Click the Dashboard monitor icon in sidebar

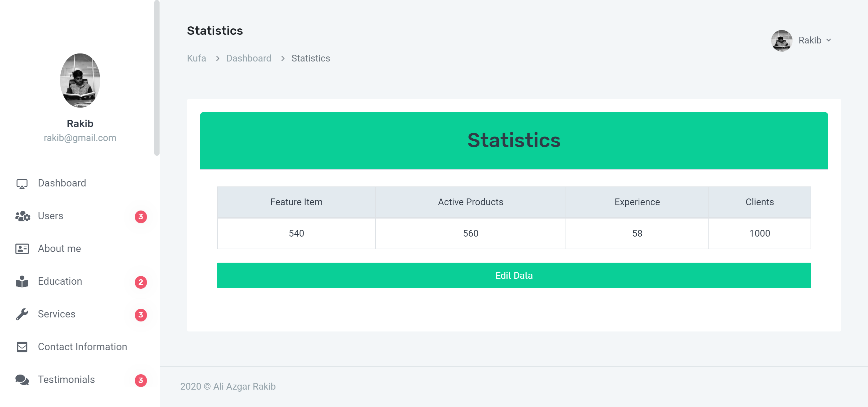22,184
